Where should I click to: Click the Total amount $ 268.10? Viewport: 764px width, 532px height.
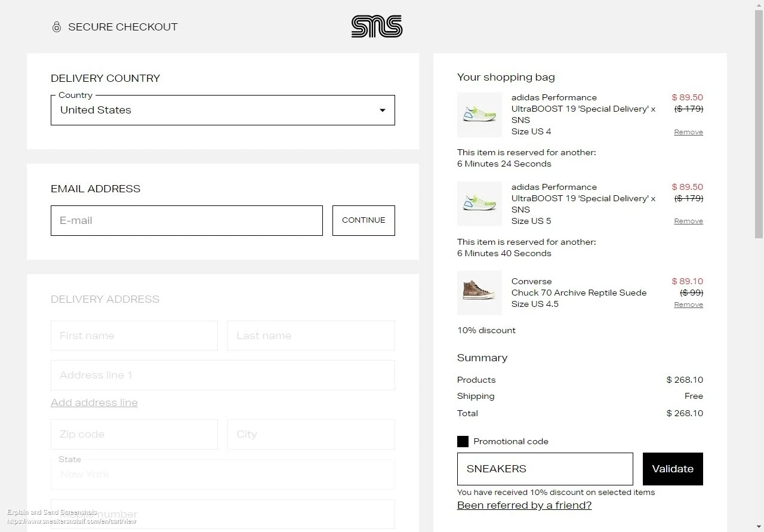[685, 413]
